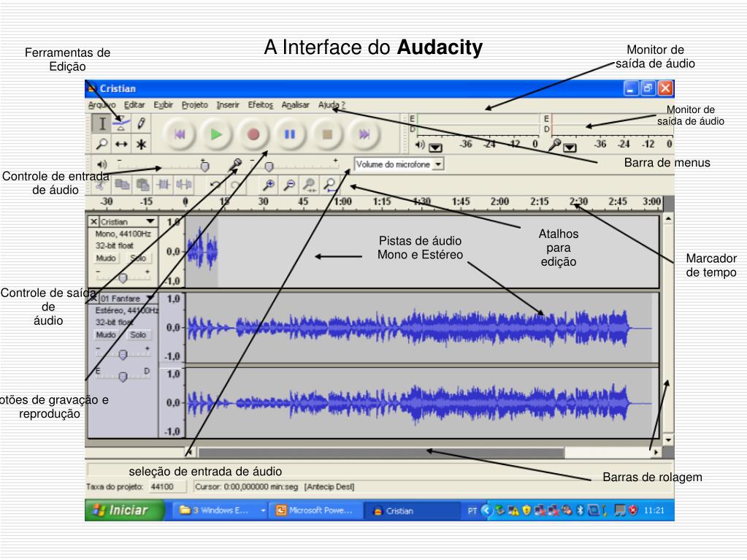Toggle Mudo on the 01 Fanfare track

tap(106, 335)
